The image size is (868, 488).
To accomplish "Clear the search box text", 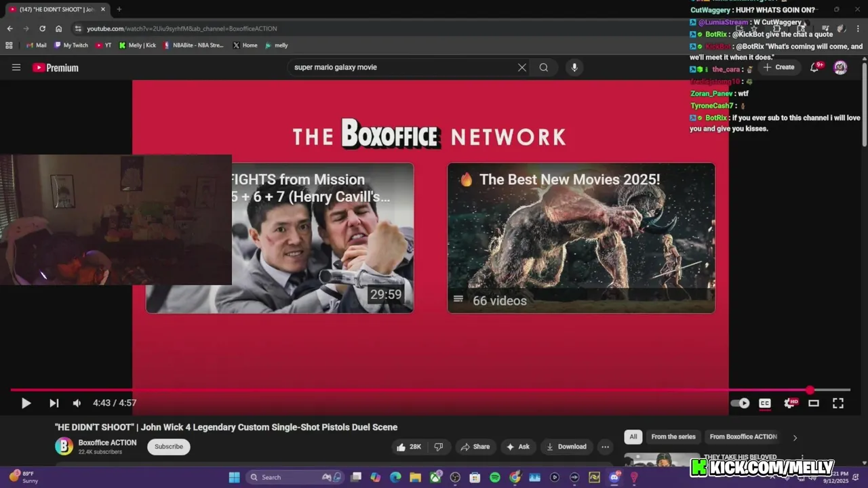I will click(522, 67).
